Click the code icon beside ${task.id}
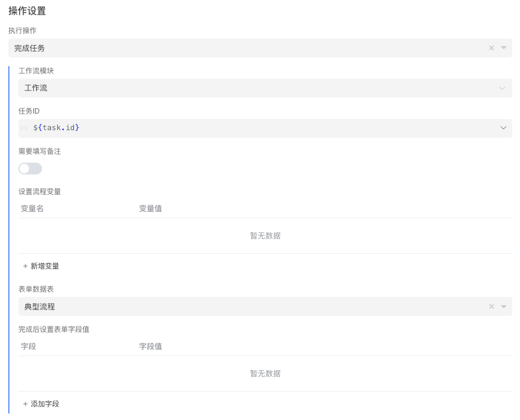 pos(24,128)
